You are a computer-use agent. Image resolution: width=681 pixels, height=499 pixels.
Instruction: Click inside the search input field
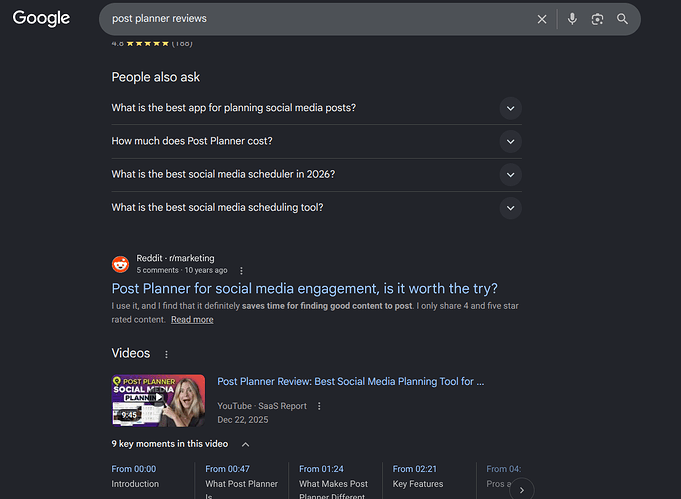321,19
